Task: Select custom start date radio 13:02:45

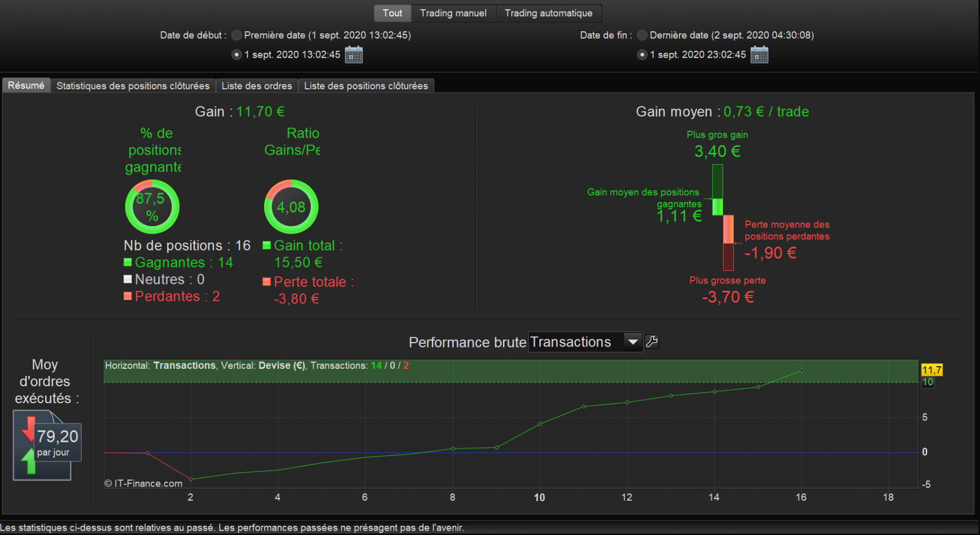Action: point(236,54)
